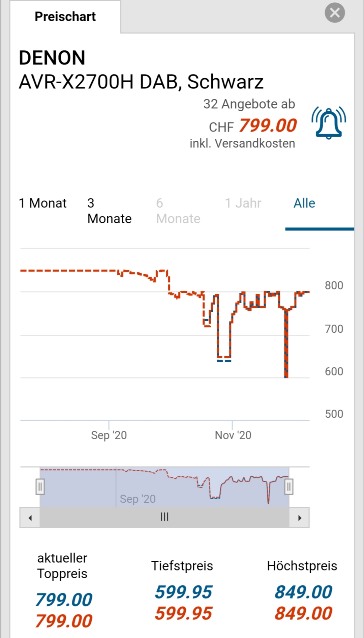Choose the 1 Jahr range
Image resolution: width=364 pixels, height=638 pixels.
(x=243, y=203)
